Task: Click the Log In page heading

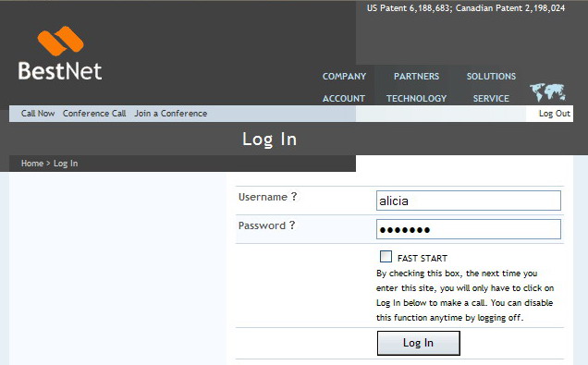Action: point(269,140)
